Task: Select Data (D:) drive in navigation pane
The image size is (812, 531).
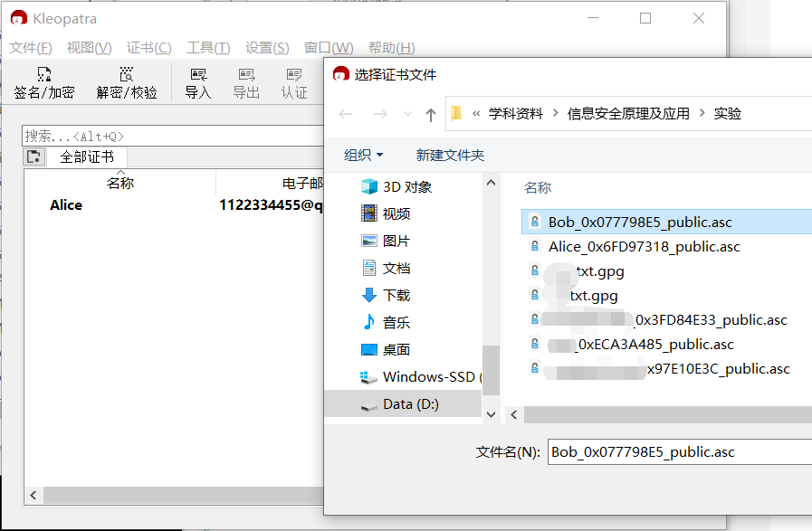Action: click(403, 403)
